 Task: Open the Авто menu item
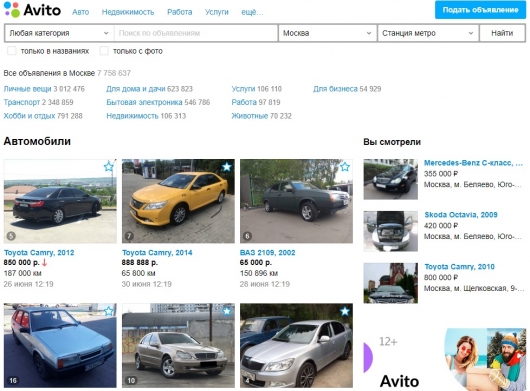point(80,12)
